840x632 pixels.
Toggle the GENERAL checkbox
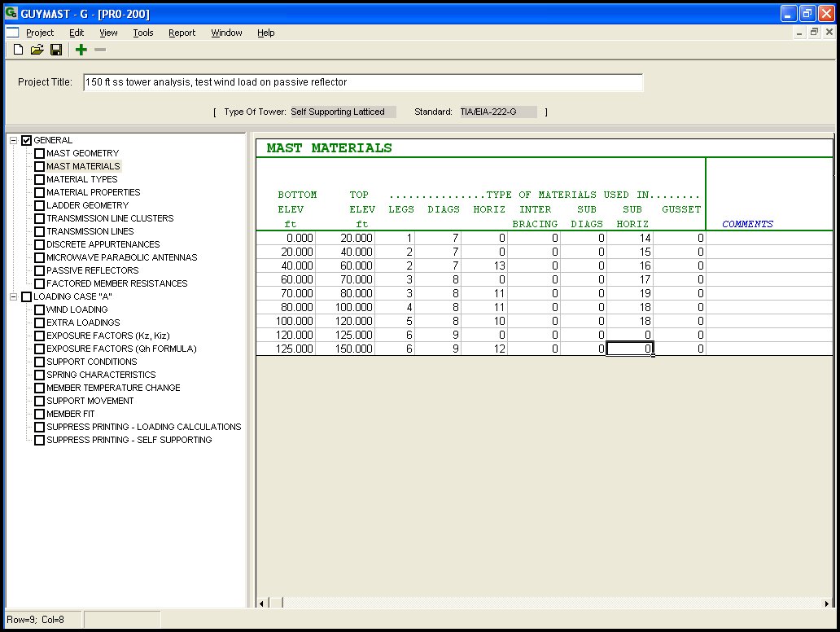pyautogui.click(x=26, y=140)
